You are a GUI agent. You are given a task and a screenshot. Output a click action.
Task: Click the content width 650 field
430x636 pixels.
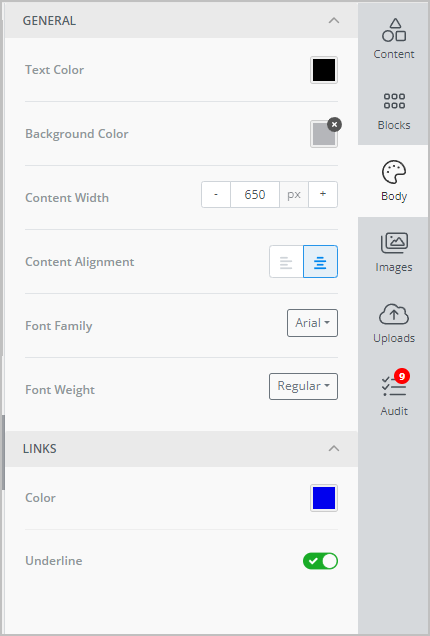tap(255, 194)
